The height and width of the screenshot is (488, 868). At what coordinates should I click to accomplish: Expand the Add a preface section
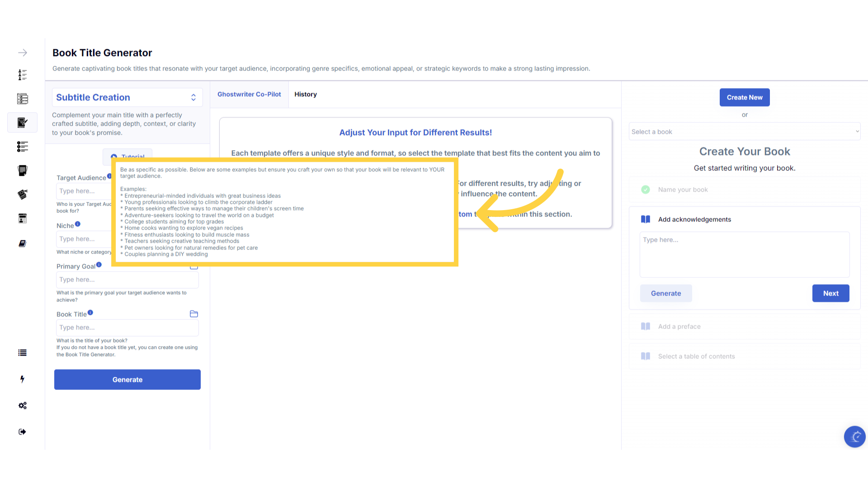click(679, 327)
